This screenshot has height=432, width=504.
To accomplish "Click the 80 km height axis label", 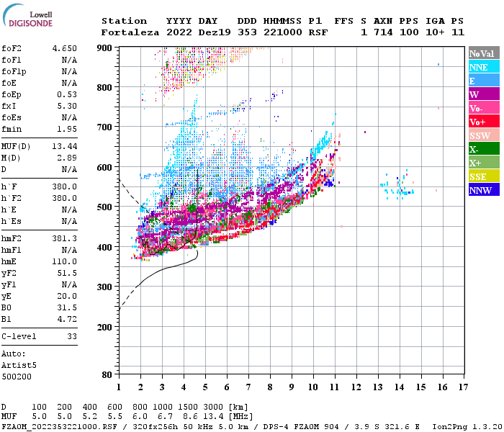I will point(107,375).
